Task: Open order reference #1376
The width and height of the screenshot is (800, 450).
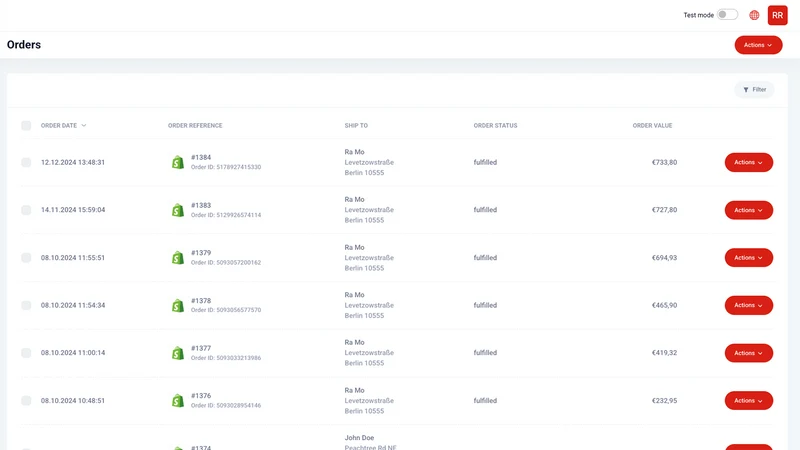Action: pos(201,395)
